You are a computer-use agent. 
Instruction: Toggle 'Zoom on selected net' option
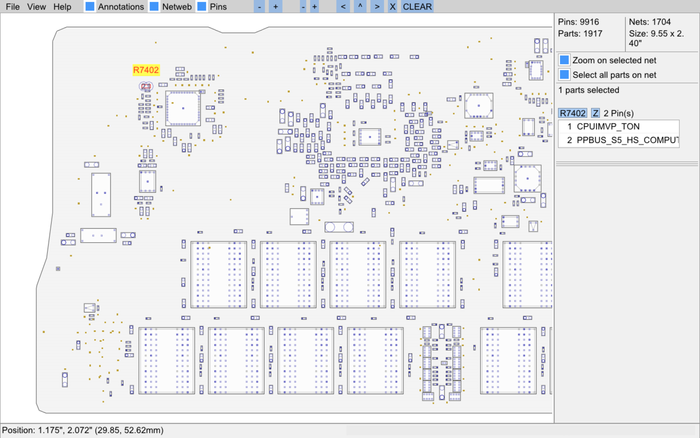564,60
